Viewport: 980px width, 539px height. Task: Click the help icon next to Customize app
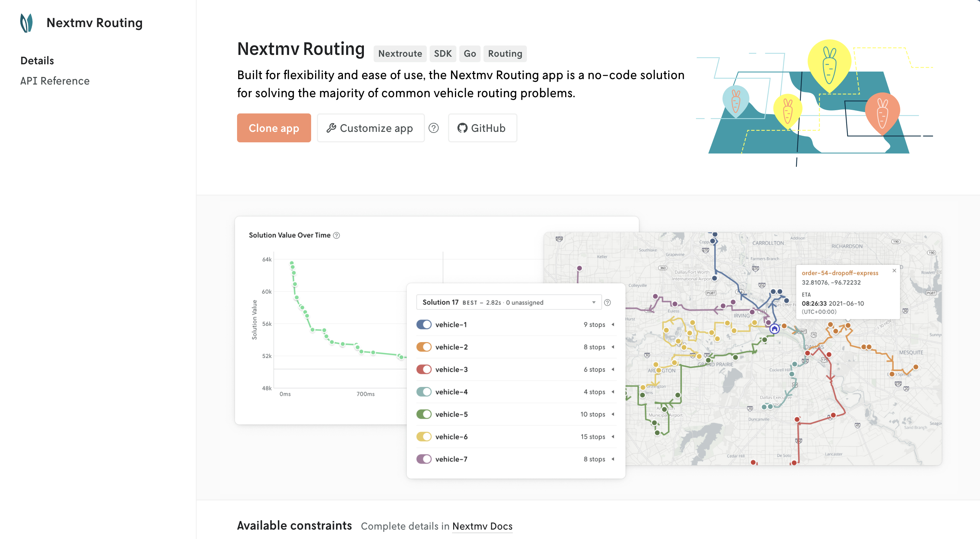point(433,128)
